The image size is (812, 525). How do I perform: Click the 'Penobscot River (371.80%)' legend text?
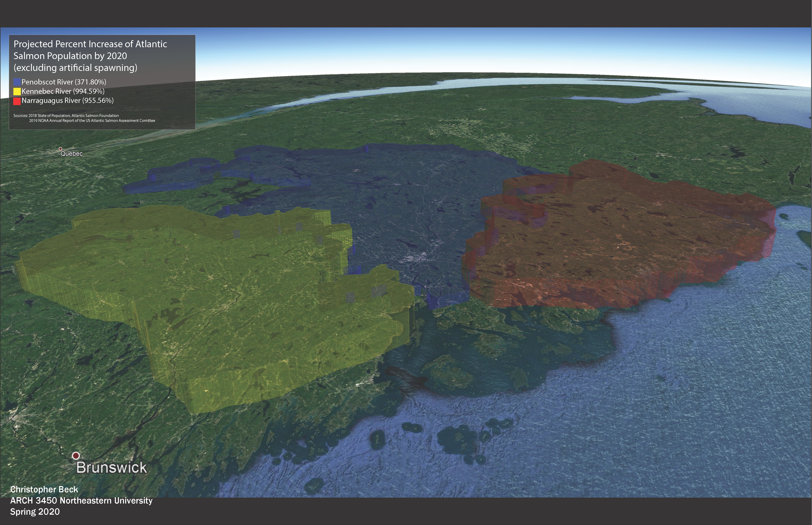[64, 82]
